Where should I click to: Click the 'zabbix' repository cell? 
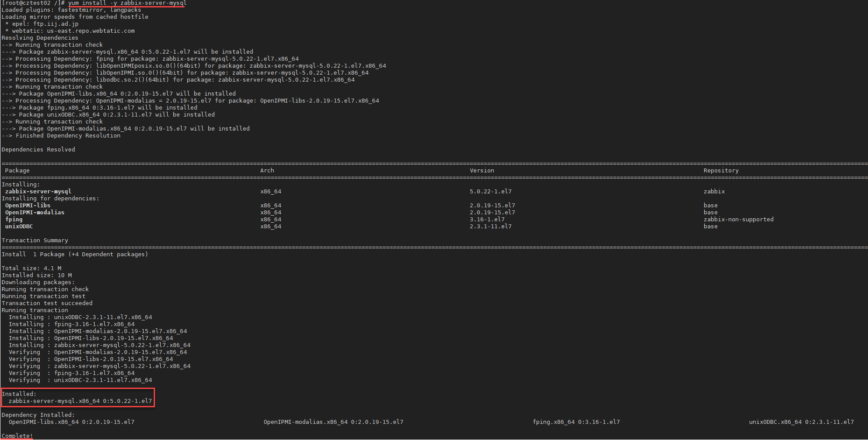pyautogui.click(x=714, y=191)
